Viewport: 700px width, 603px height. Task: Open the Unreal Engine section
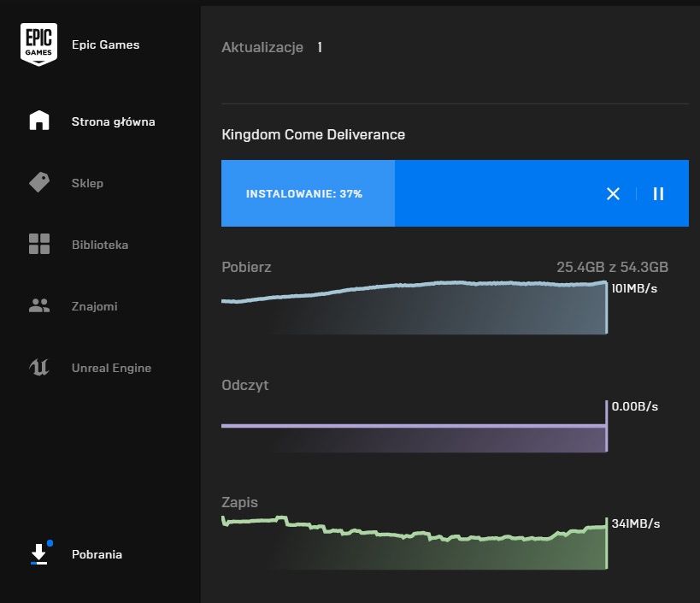[x=112, y=368]
